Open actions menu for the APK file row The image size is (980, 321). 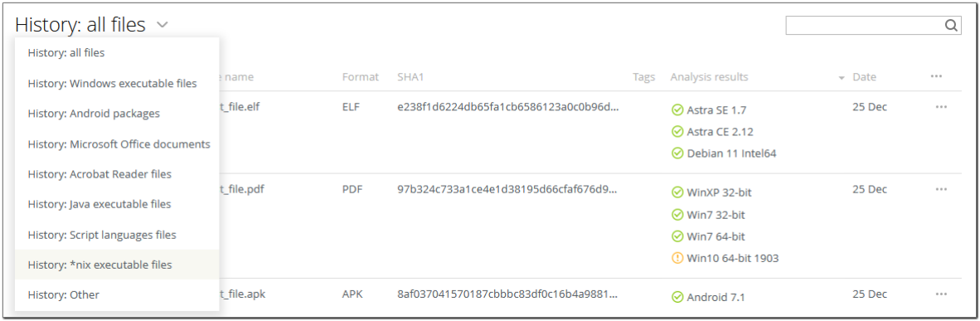[941, 294]
